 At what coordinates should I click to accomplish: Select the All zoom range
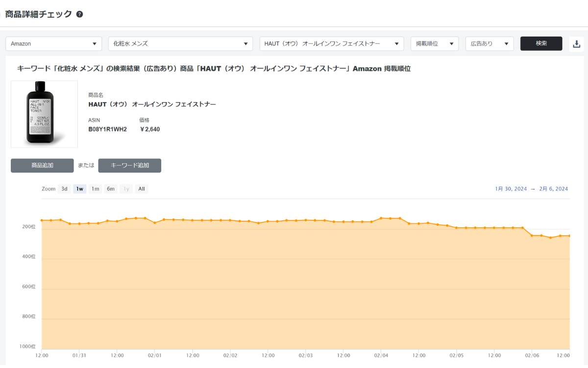[142, 189]
